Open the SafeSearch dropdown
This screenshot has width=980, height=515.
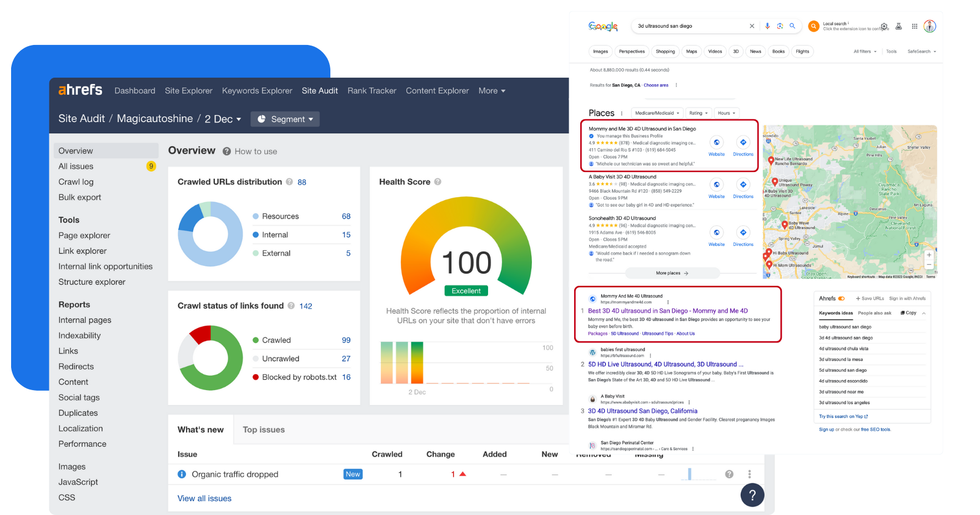922,52
